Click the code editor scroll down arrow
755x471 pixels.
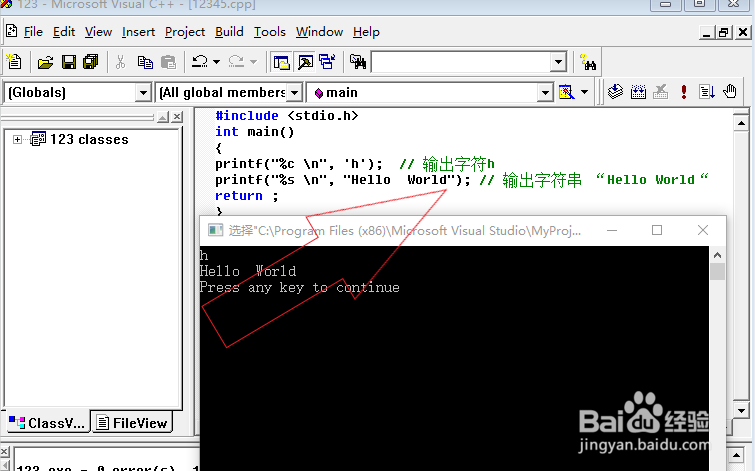pos(741,411)
